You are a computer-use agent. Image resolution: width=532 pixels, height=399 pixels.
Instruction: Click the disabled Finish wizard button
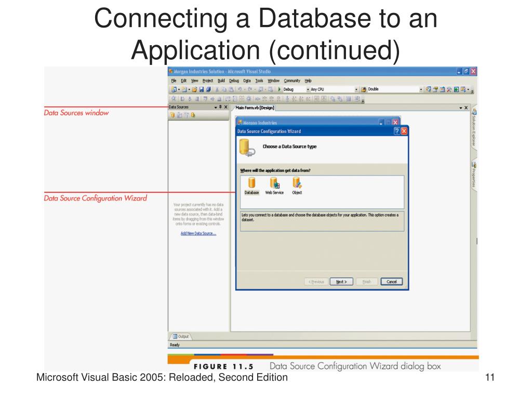[x=367, y=282]
